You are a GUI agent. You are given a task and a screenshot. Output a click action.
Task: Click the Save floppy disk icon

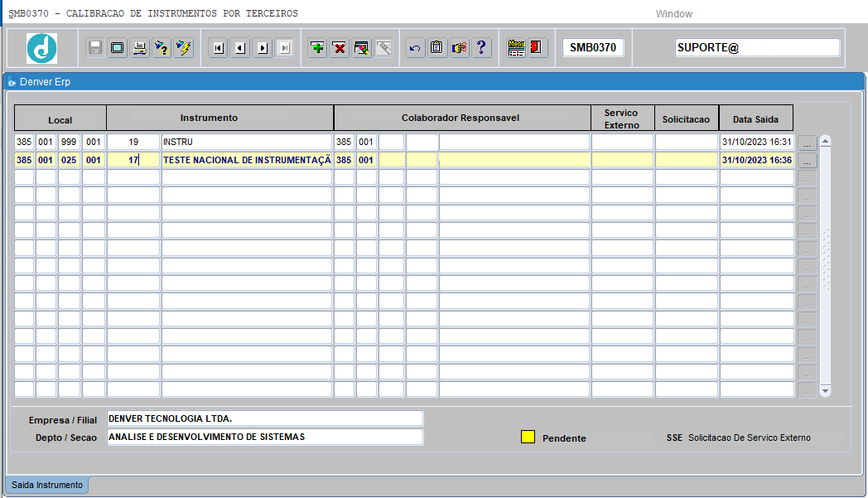95,47
